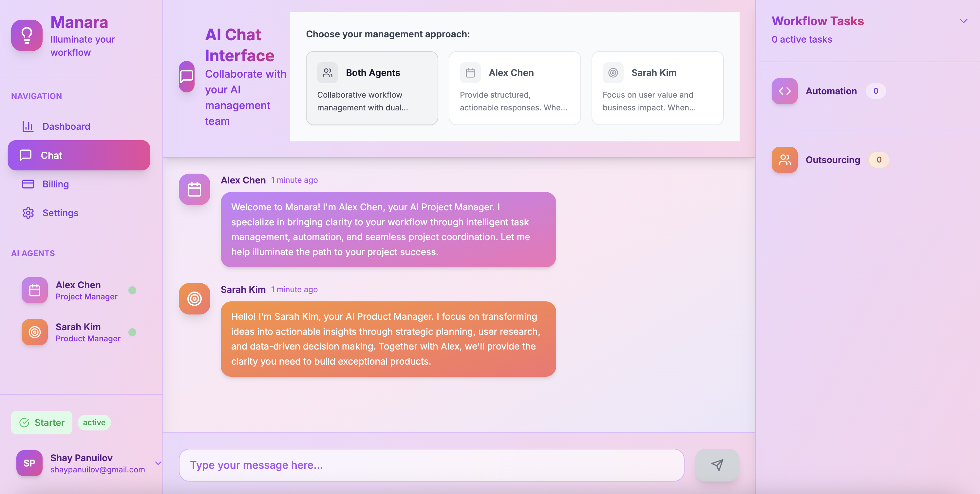Click Sarah Kim's target avatar in chat
This screenshot has height=494, width=980.
(x=195, y=298)
